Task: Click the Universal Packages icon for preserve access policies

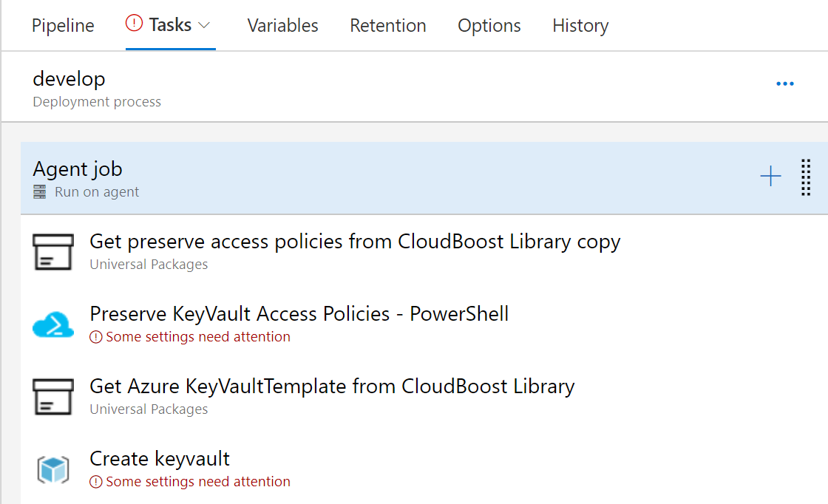Action: tap(53, 251)
